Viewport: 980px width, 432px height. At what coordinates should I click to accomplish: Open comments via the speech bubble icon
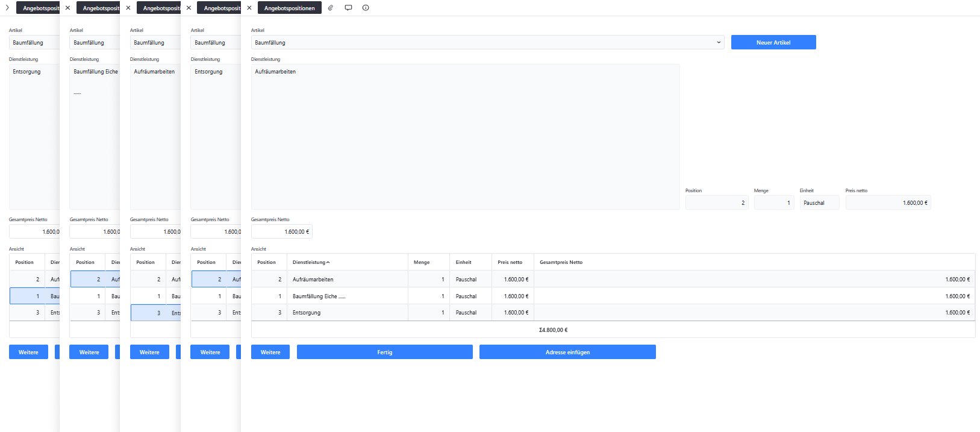pyautogui.click(x=348, y=8)
